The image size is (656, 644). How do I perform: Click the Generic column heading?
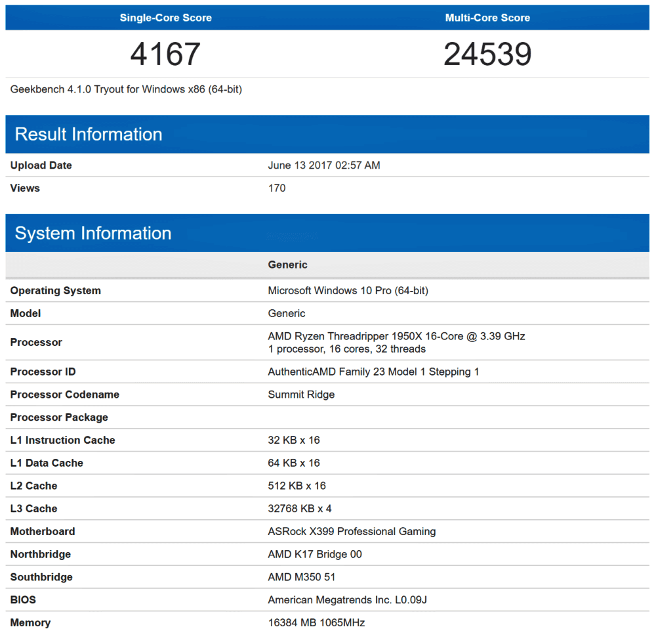tap(287, 265)
